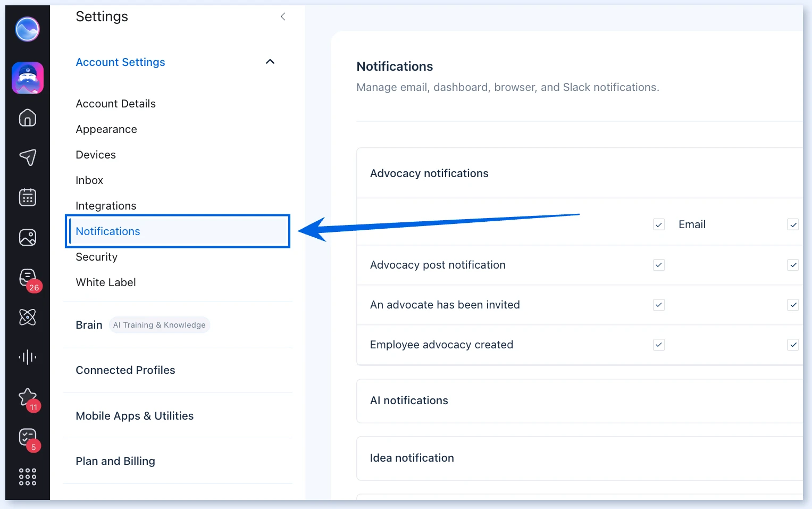
Task: Open the audio waveform listening icon
Action: pos(28,357)
